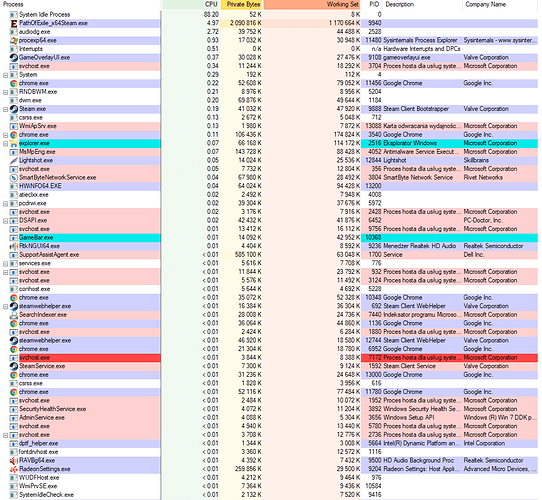
Task: Select the RadeonSettings.exe red icon
Action: 13,469
